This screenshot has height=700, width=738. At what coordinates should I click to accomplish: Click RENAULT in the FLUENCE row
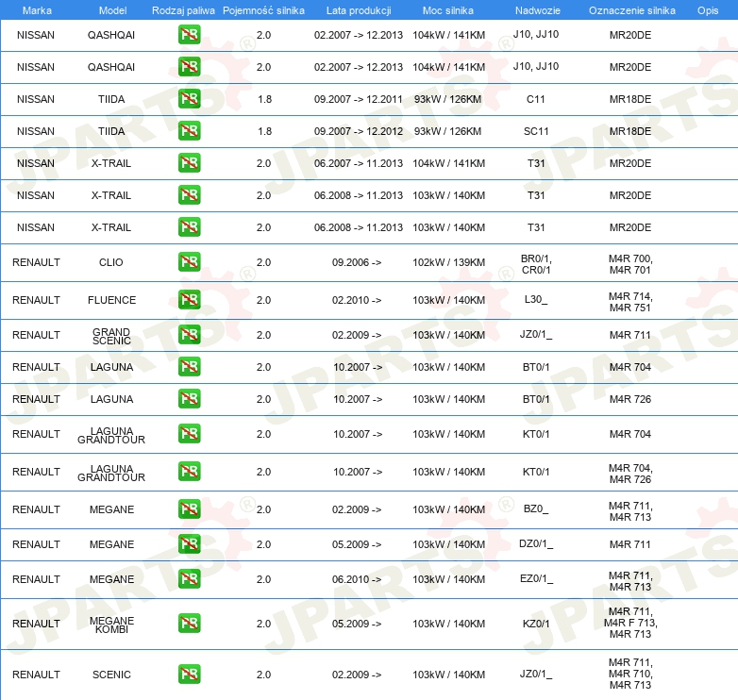click(36, 300)
